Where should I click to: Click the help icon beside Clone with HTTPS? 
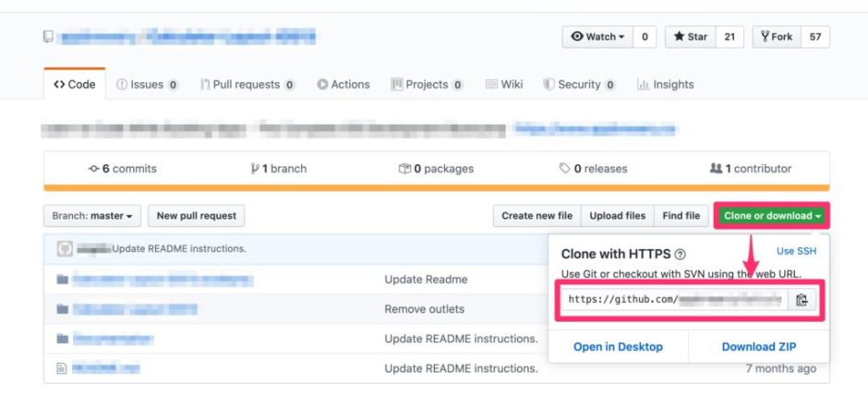click(x=681, y=254)
